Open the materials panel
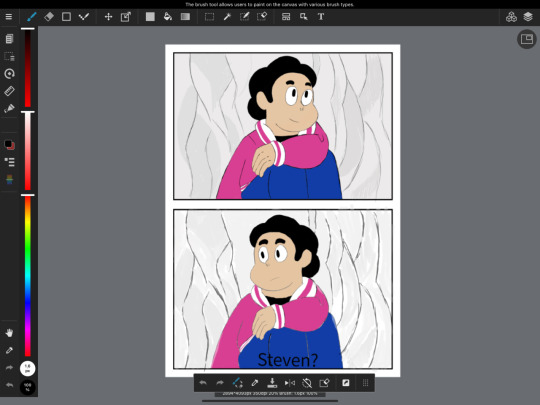This screenshot has height=405, width=540. pos(511,17)
